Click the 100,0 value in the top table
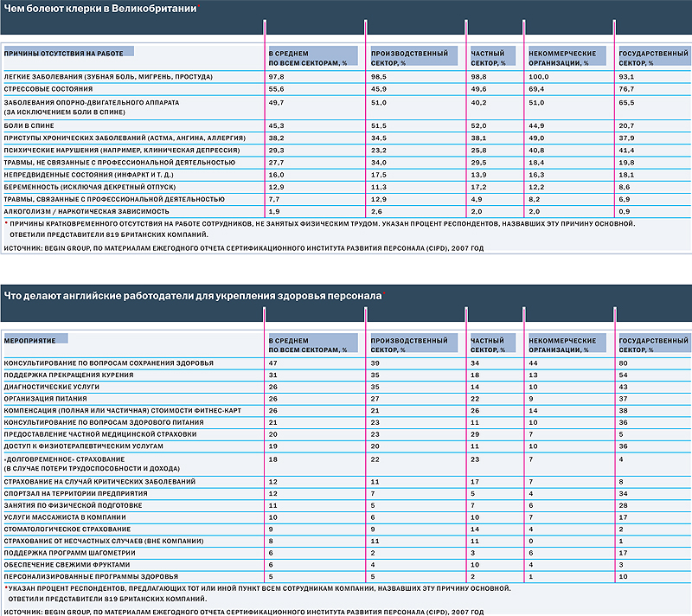The width and height of the screenshot is (692, 616). [539, 77]
